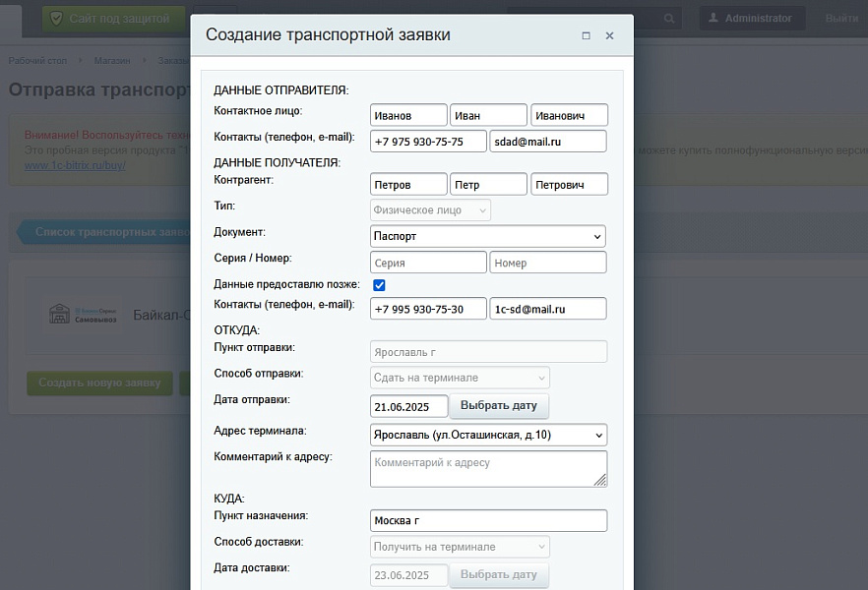
Task: Uncheck "Данные предоставлю позже" checkbox
Action: tap(379, 285)
